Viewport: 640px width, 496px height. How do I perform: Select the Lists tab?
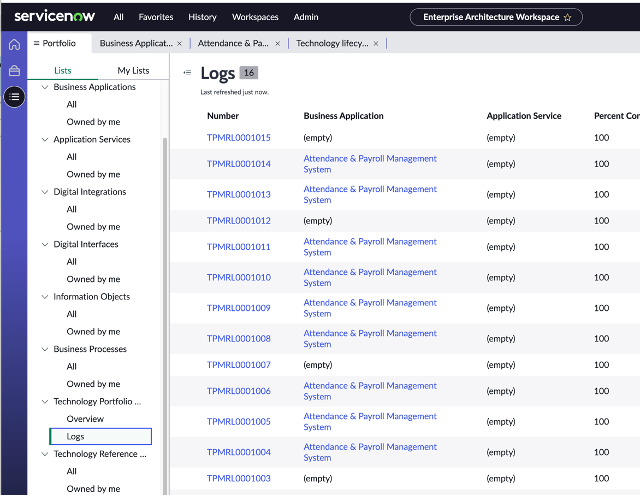63,71
